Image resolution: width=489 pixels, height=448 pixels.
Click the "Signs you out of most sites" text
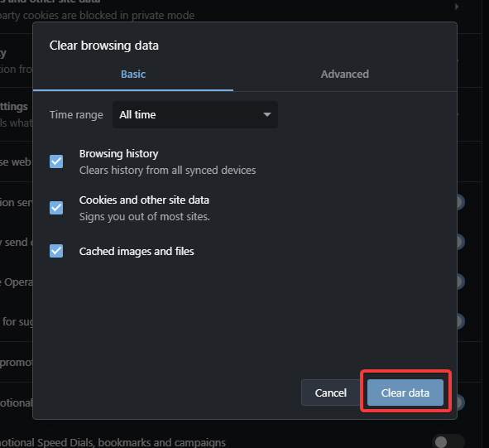(145, 216)
